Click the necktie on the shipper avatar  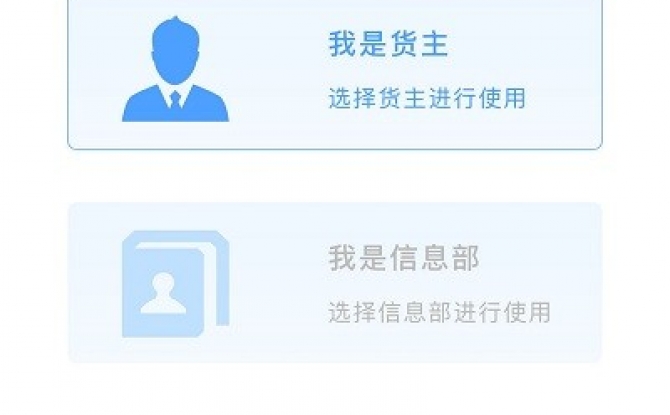(175, 100)
